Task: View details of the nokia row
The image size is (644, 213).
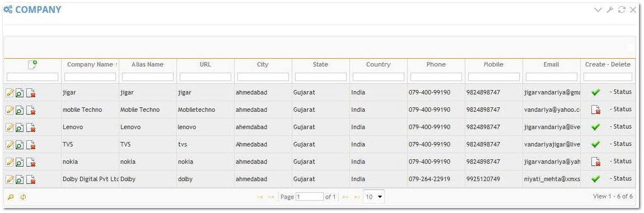Action: click(x=20, y=162)
